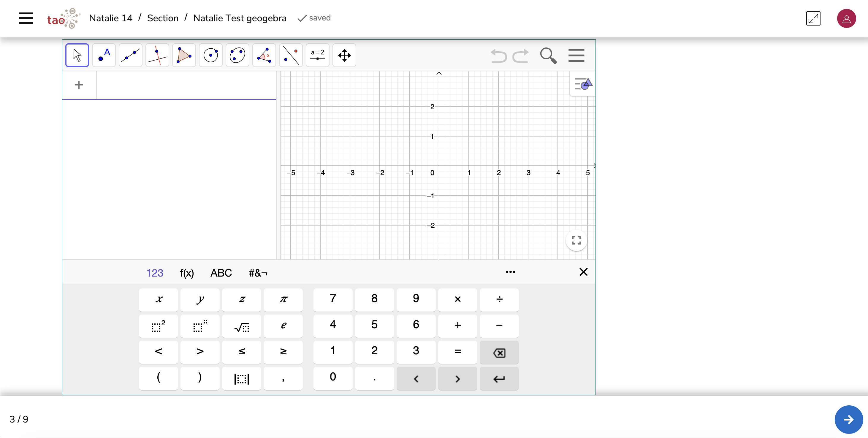Switch to the ABC keyboard tab
Viewport: 868px width, 438px height.
point(221,273)
